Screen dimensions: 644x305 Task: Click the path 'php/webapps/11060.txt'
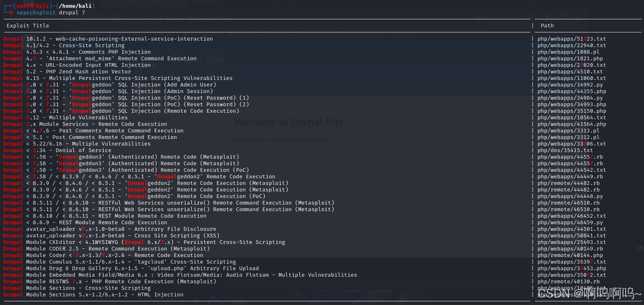click(x=572, y=78)
